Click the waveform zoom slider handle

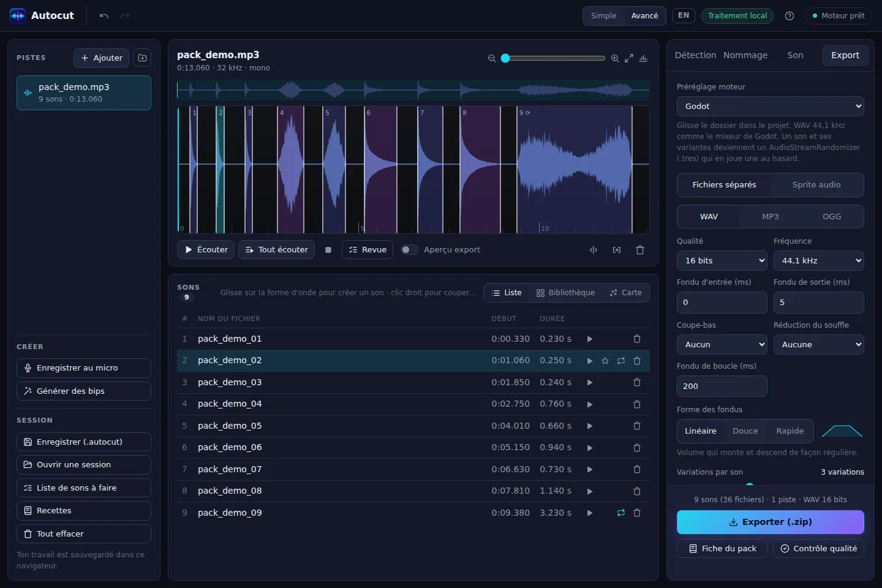pyautogui.click(x=505, y=58)
